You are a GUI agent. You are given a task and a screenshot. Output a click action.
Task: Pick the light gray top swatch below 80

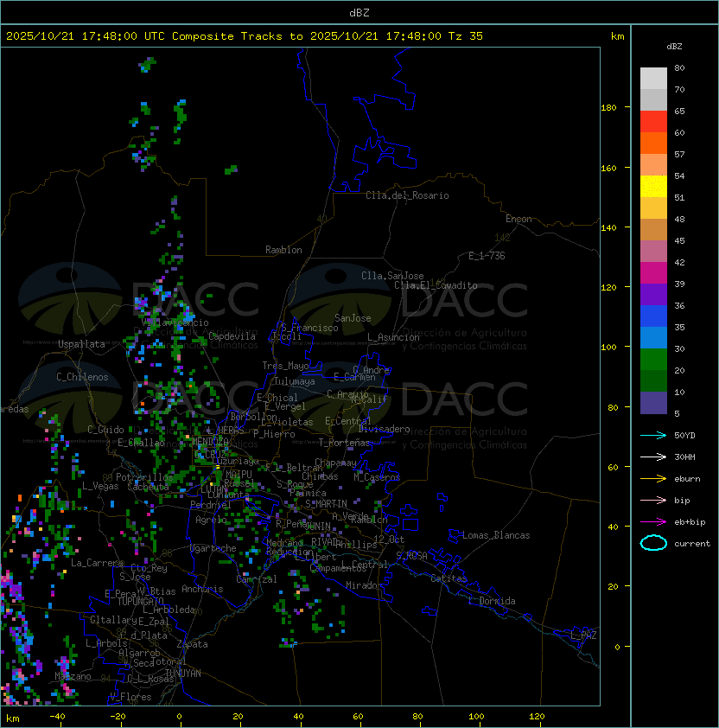pyautogui.click(x=653, y=79)
